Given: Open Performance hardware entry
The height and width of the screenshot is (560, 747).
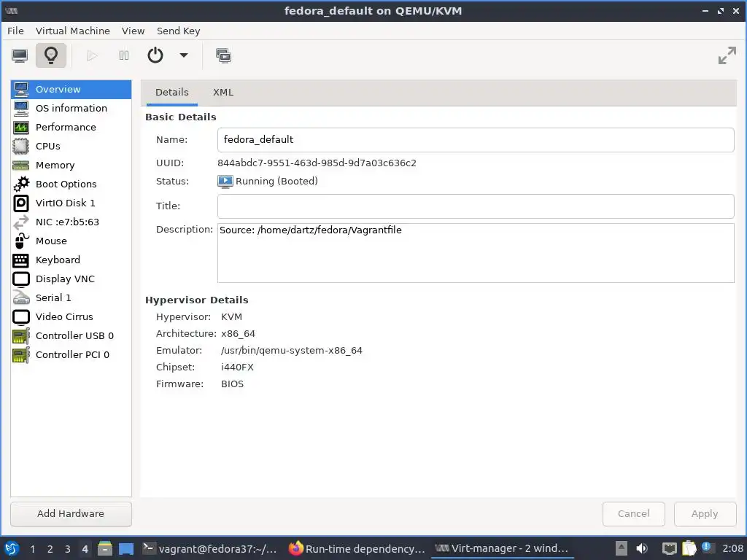Looking at the screenshot, I should pos(71,127).
